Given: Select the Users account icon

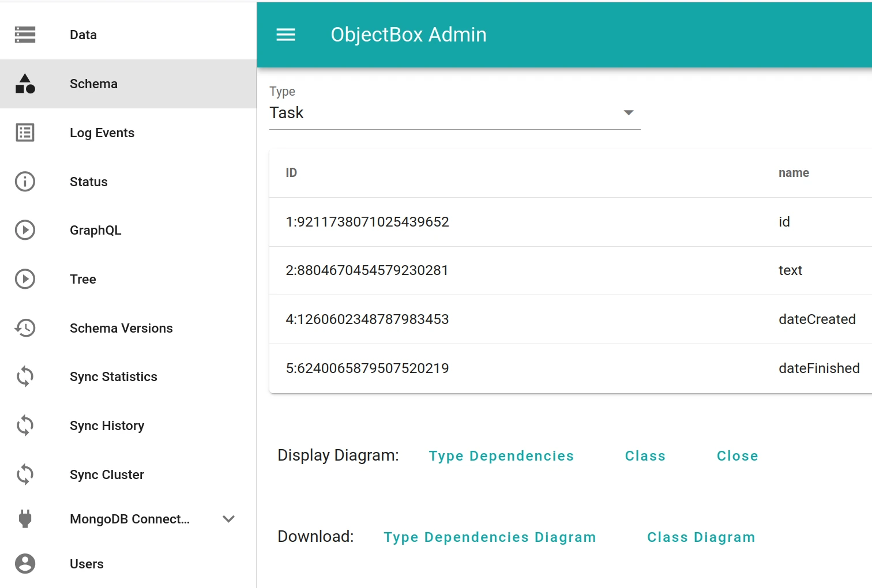Looking at the screenshot, I should (24, 564).
